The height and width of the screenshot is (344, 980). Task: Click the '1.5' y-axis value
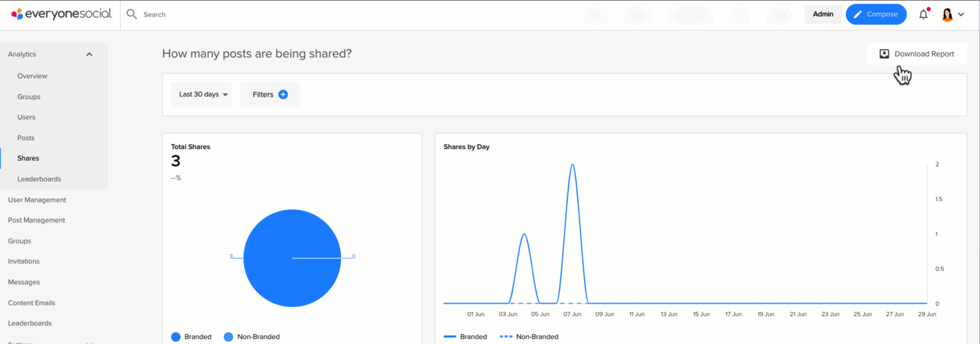pyautogui.click(x=939, y=199)
